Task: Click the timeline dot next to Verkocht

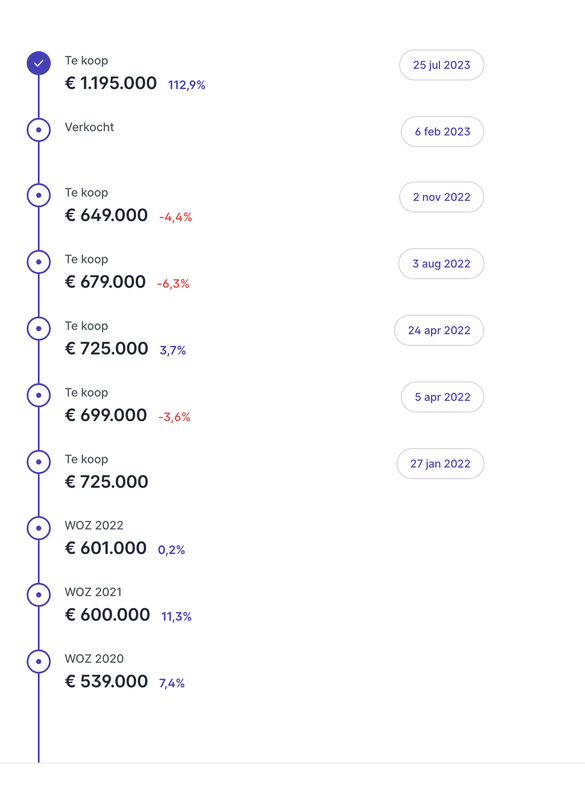Action: coord(38,129)
